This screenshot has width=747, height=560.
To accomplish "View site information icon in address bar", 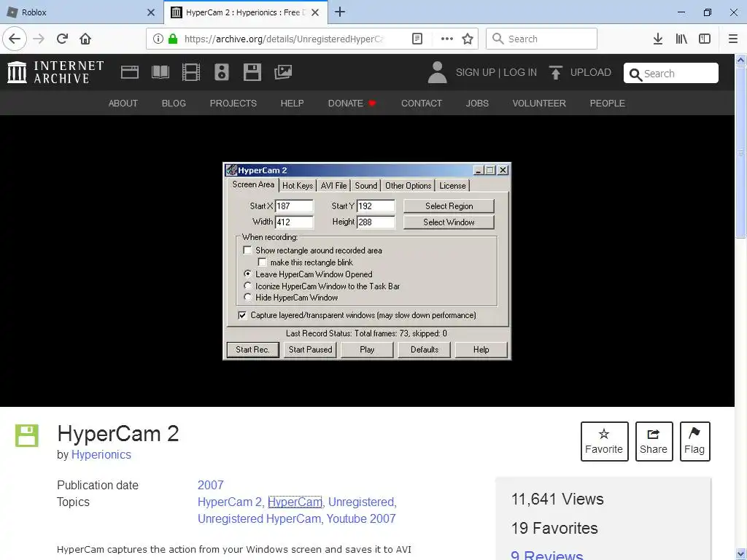I will click(x=158, y=39).
